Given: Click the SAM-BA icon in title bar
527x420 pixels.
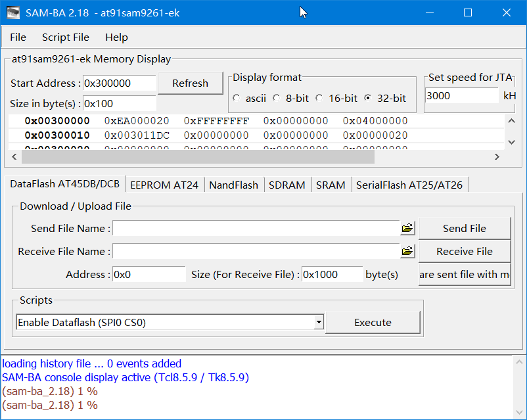Looking at the screenshot, I should (13, 12).
